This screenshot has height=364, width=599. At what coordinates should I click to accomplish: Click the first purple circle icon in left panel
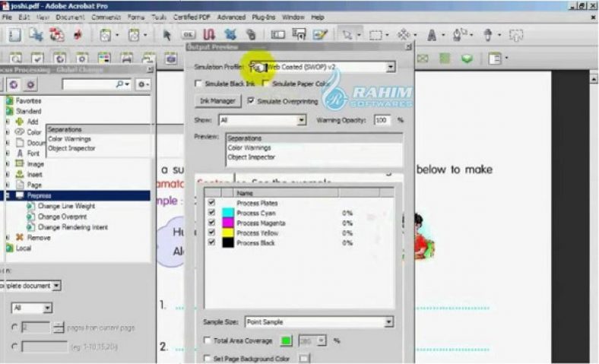pyautogui.click(x=14, y=84)
